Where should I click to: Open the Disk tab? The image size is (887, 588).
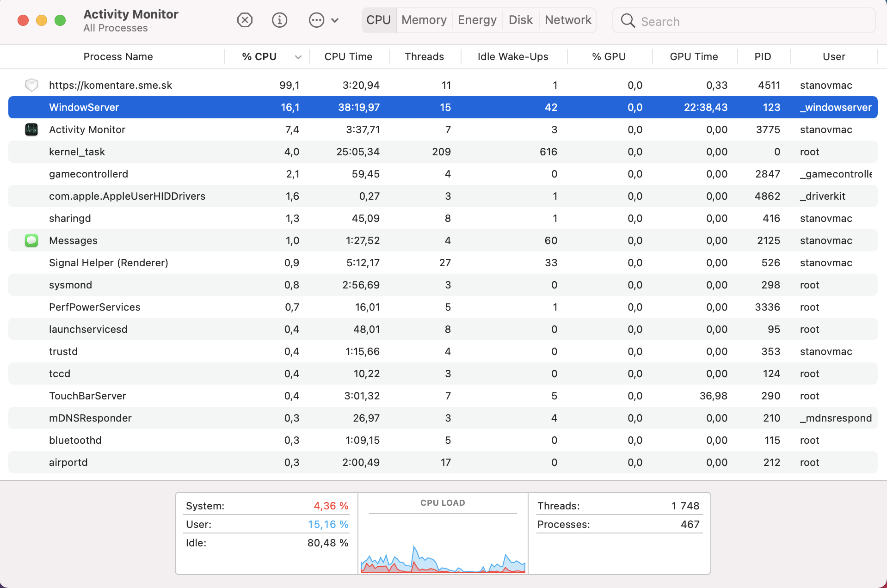[x=520, y=20]
